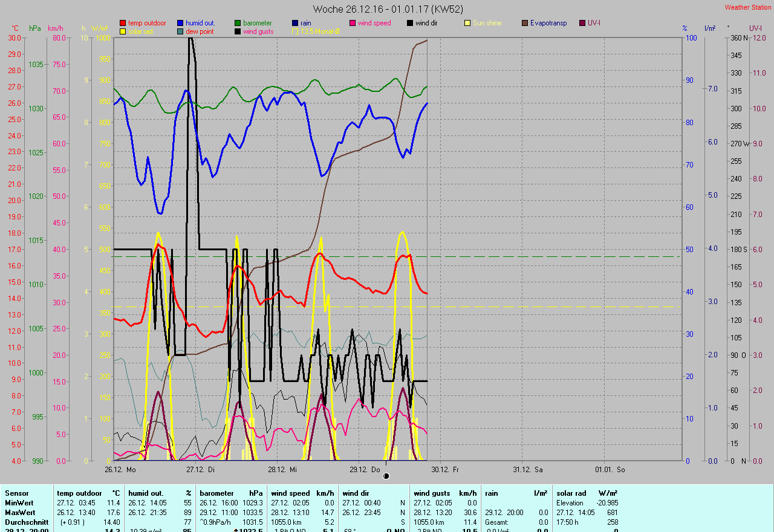Click the 'wind dir' legend label

427,23
